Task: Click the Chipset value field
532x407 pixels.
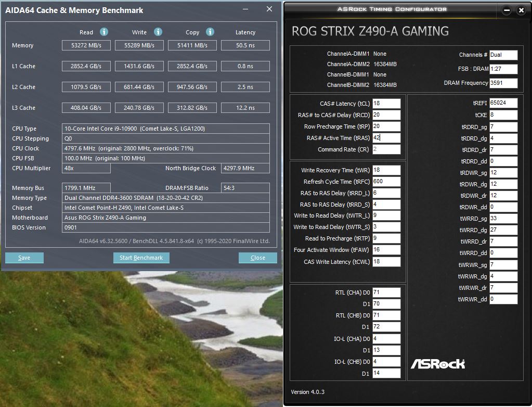Action: tap(166, 208)
